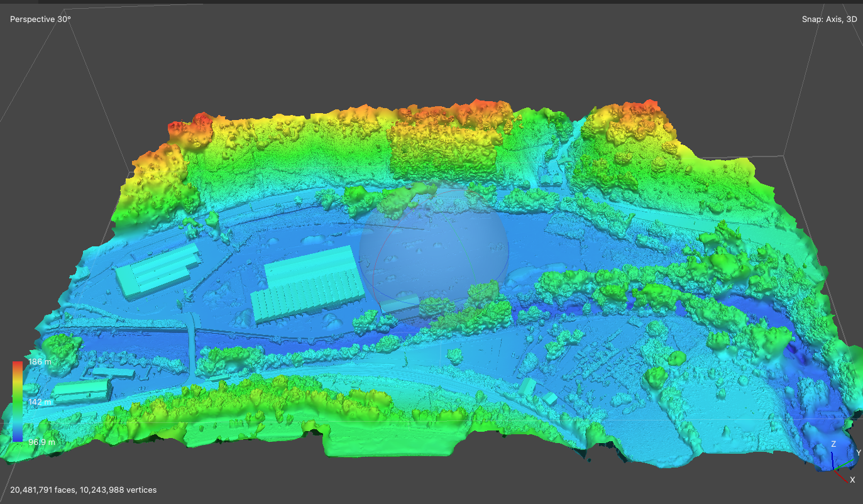Click the Y axis label on gizmo
The width and height of the screenshot is (863, 504).
[858, 452]
